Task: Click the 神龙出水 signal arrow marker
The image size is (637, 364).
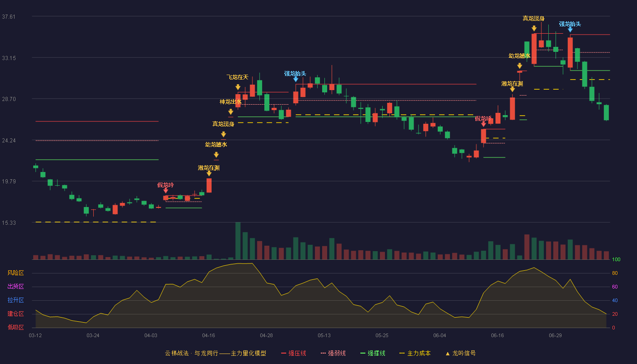Action: click(231, 111)
